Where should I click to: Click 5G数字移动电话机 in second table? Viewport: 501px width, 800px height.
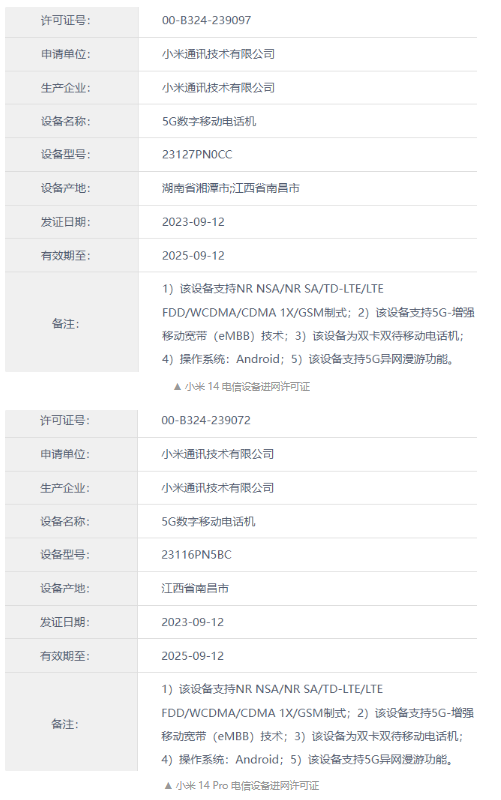click(208, 521)
